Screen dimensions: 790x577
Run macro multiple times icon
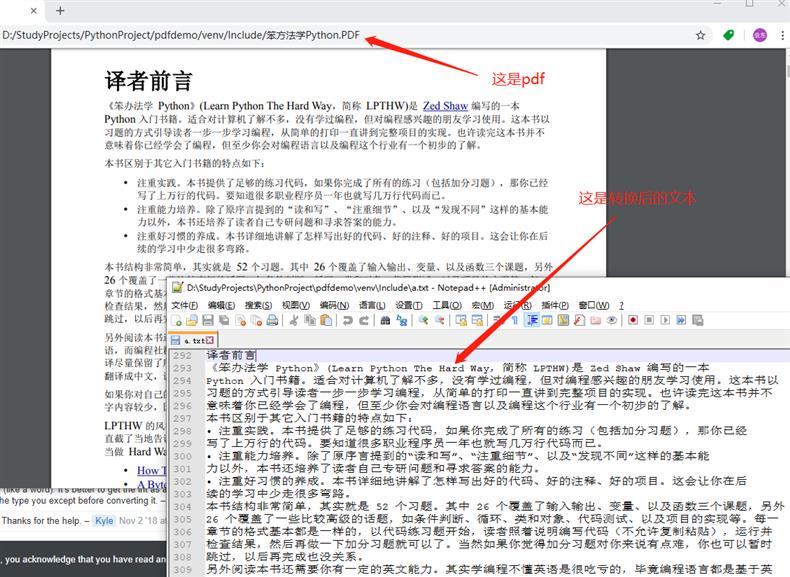681,320
